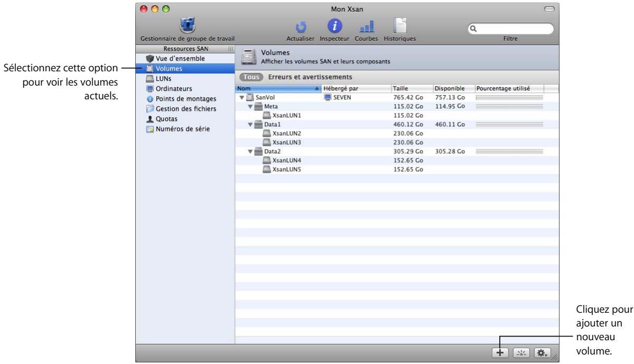Select the SanVol row name
The height and width of the screenshot is (364, 634).
(x=265, y=98)
